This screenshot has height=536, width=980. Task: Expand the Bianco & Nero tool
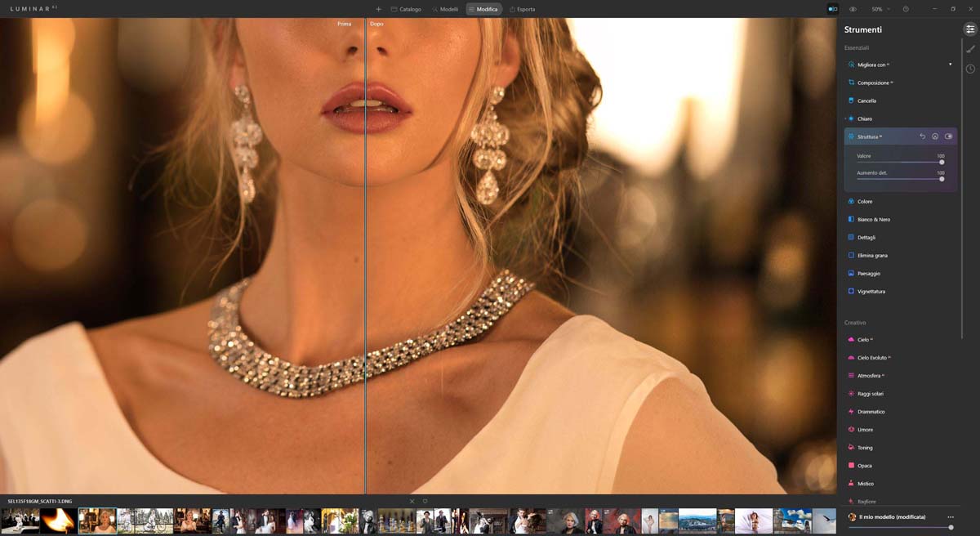(x=873, y=220)
